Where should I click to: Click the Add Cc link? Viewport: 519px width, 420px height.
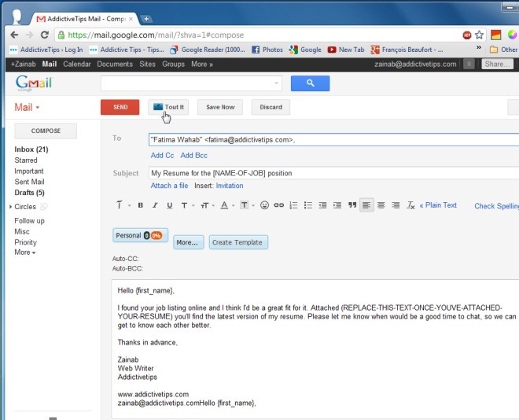point(162,155)
